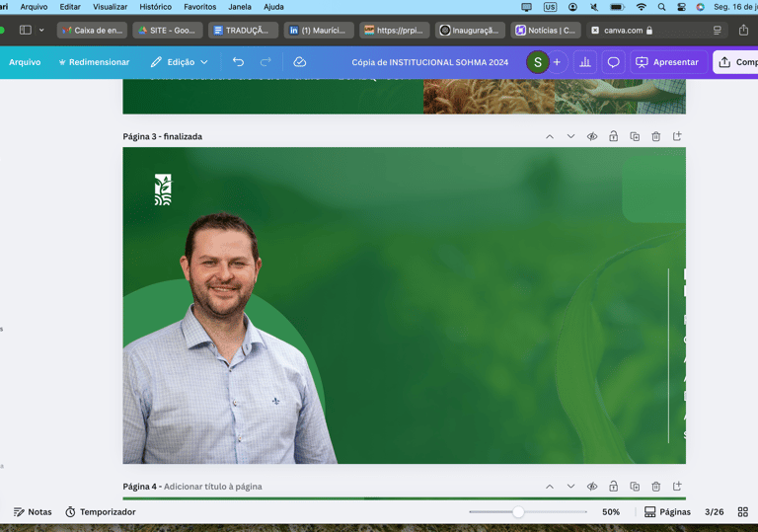Click the 3/26 page counter

coord(714,511)
